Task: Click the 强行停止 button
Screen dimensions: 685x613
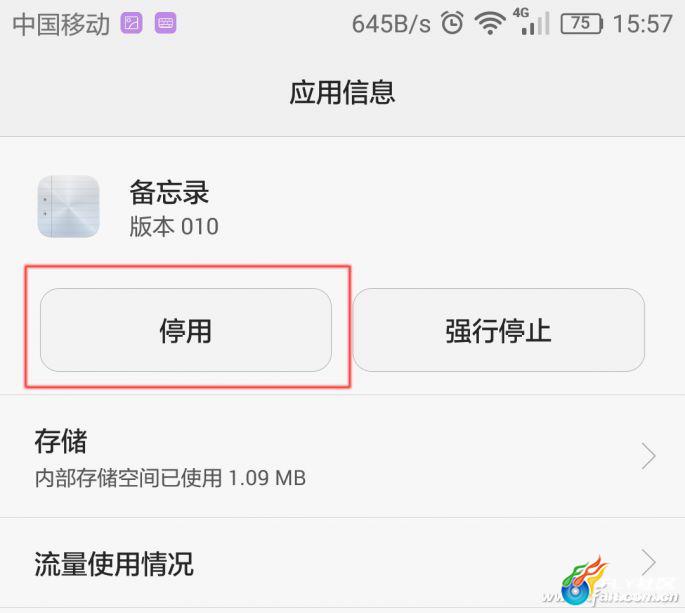Action: pos(498,330)
